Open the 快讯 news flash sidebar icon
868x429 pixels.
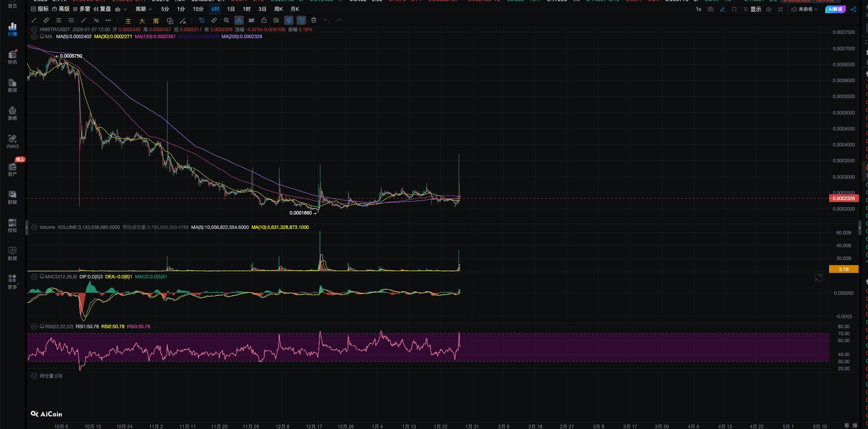[x=12, y=57]
